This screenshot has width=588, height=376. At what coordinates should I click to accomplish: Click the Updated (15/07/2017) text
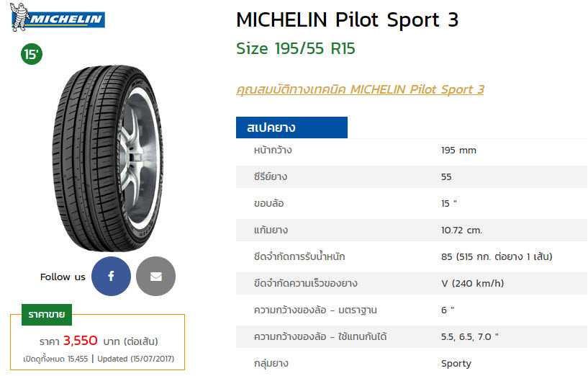pyautogui.click(x=136, y=359)
